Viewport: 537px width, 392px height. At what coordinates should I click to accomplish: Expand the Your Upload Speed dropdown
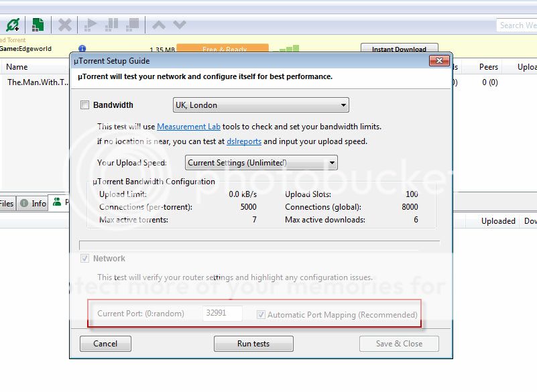pos(261,163)
